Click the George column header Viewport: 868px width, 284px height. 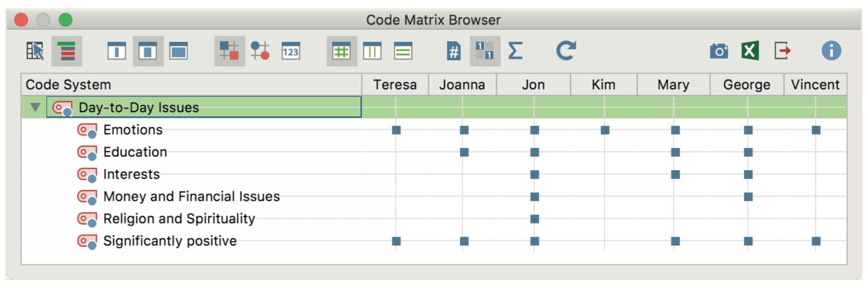(x=747, y=85)
